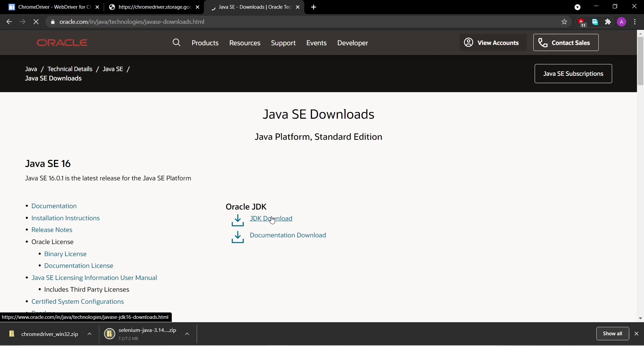Screen dimensions: 644x346
Task: Expand selenium-java zip download options
Action: [187, 334]
